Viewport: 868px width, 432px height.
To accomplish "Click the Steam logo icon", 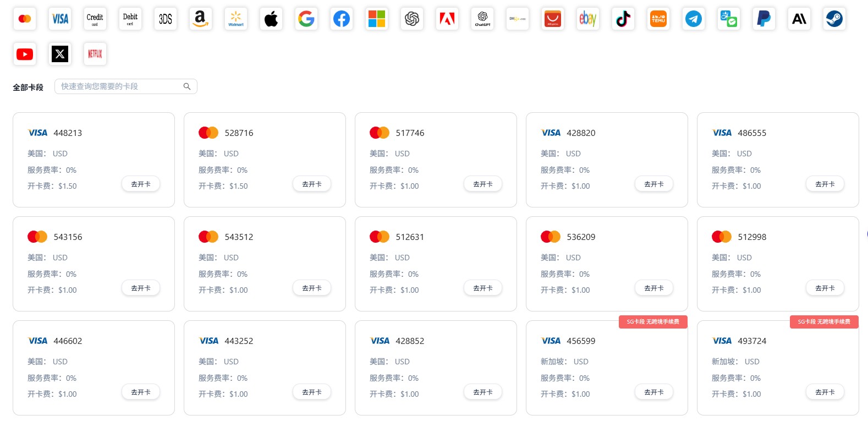I will [x=834, y=19].
